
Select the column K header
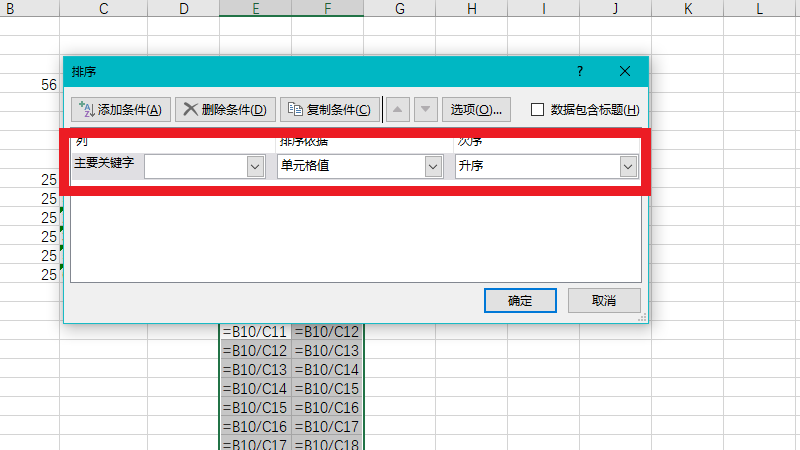(x=688, y=9)
